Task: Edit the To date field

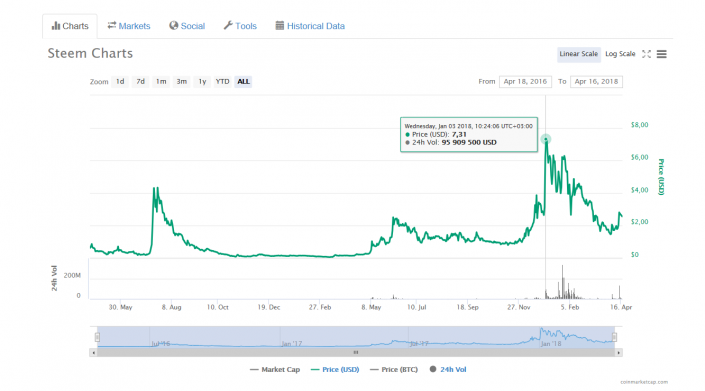Action: pyautogui.click(x=596, y=81)
